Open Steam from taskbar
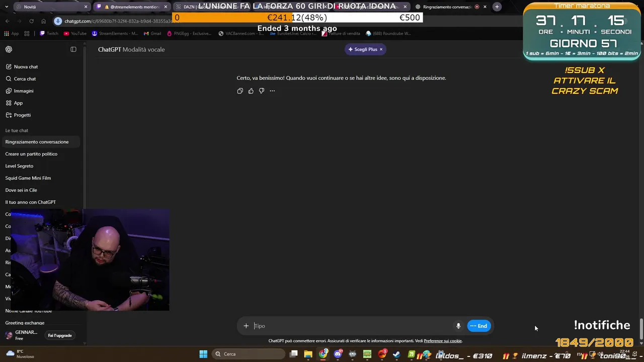 click(397, 354)
